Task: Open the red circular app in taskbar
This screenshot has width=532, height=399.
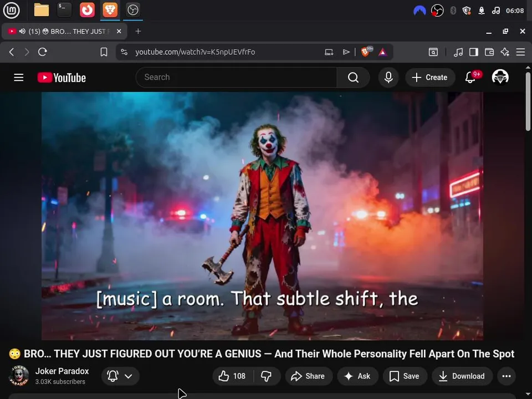Action: tap(87, 10)
